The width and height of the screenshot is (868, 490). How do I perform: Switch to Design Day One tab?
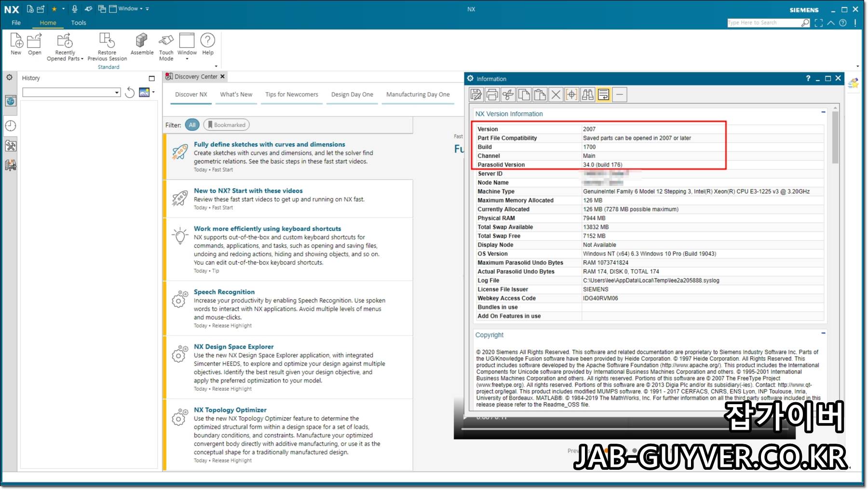point(352,95)
